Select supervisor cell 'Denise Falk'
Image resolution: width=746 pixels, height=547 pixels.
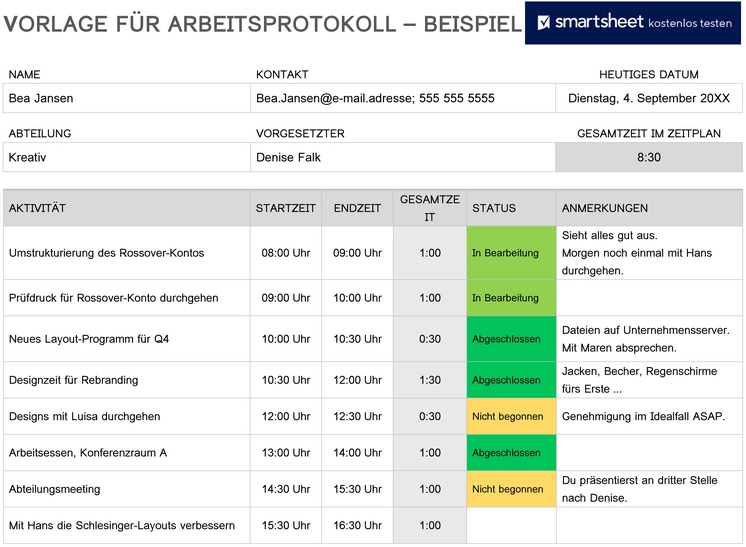[x=402, y=157]
